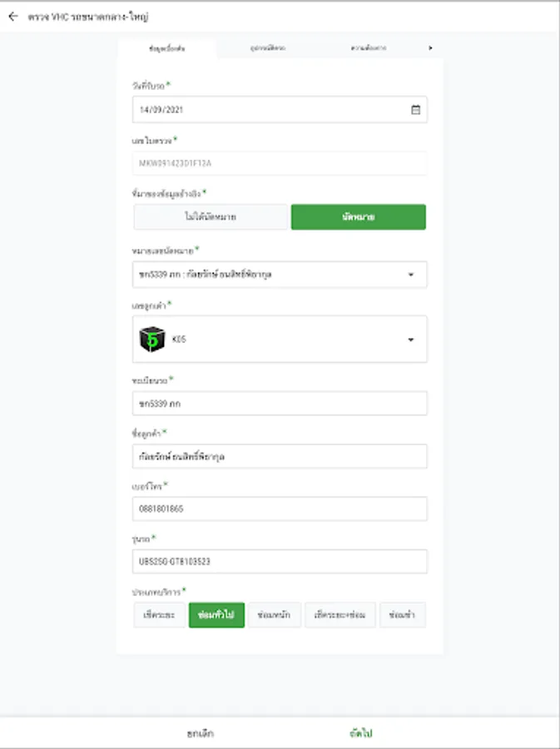Select the green นัดหมาย (appointment) option
The image size is (560, 749).
click(358, 217)
